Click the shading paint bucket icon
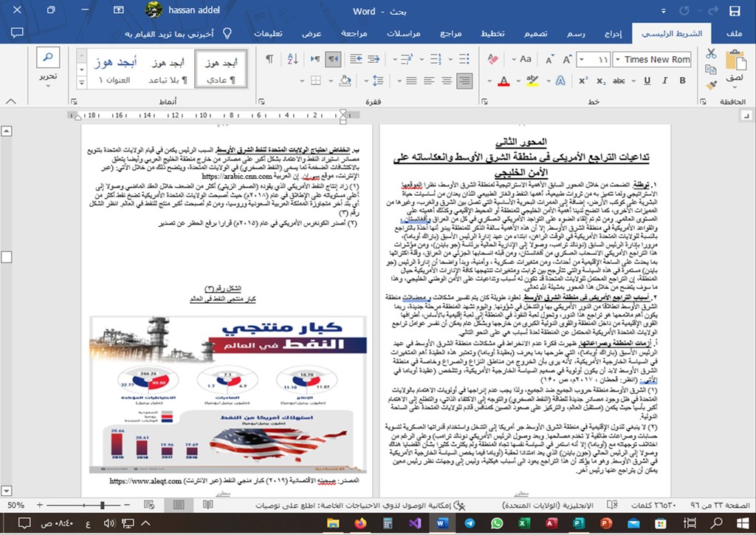This screenshot has width=756, height=535. click(345, 81)
